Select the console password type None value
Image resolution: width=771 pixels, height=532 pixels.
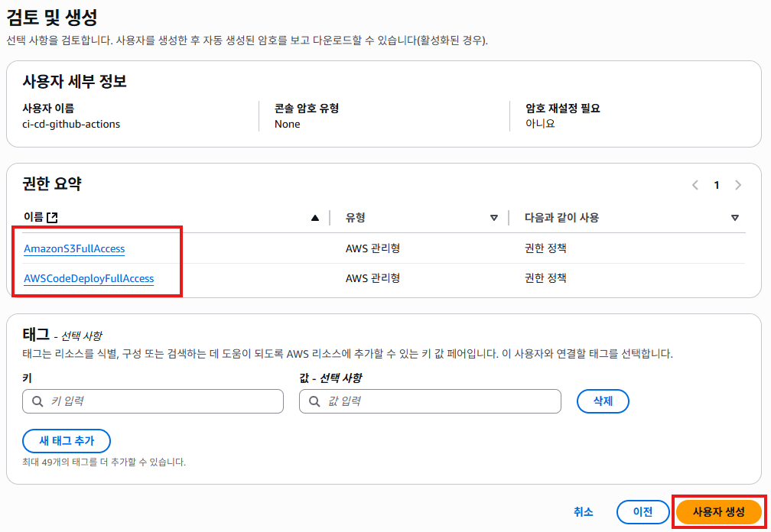[287, 125]
